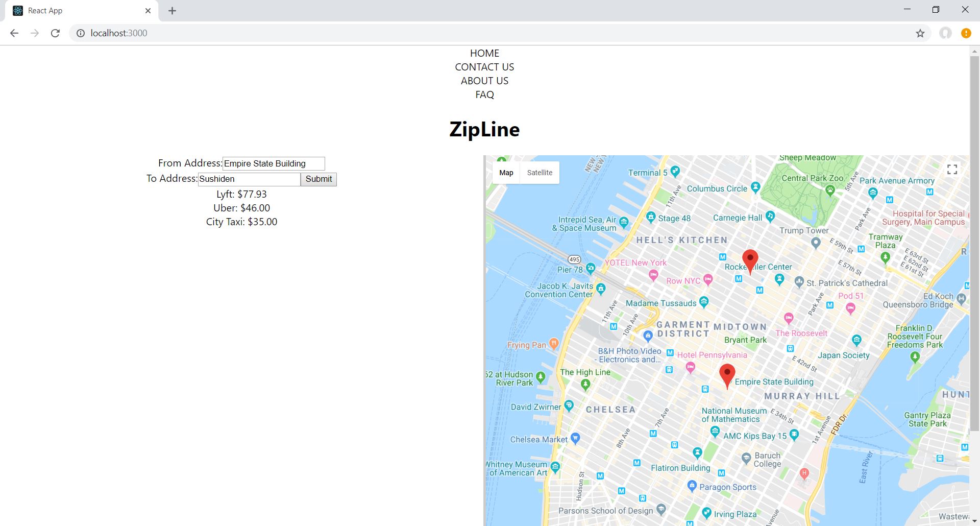The image size is (980, 526).
Task: Select the YOTEL New York hotel icon
Action: tap(653, 275)
